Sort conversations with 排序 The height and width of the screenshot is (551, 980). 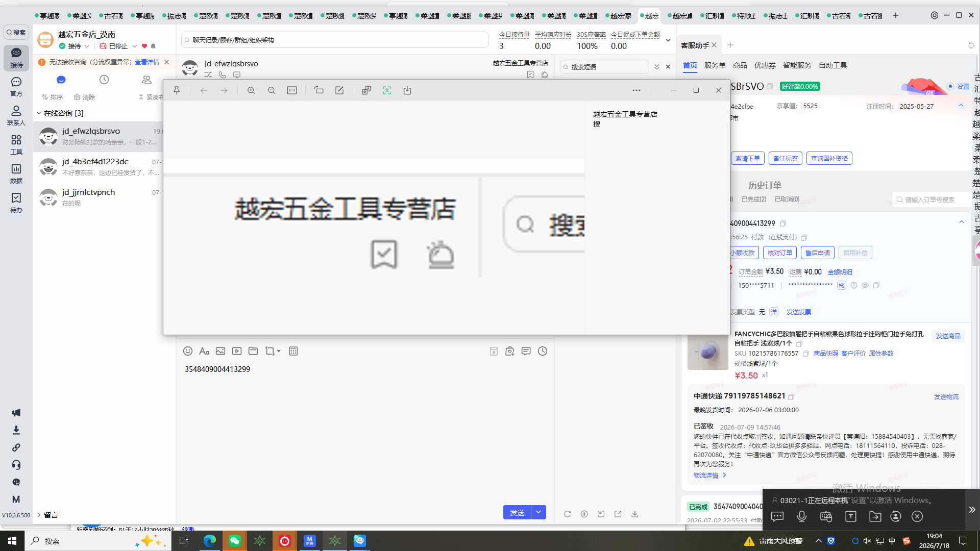coord(53,97)
